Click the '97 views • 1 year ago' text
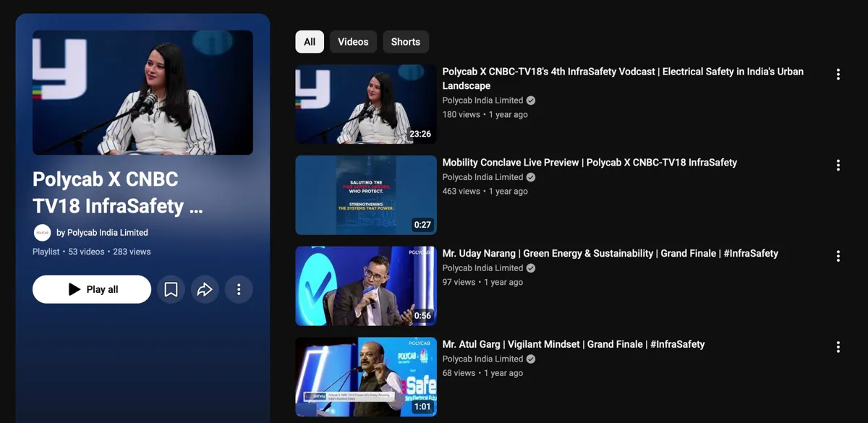The image size is (868, 423). pos(482,283)
